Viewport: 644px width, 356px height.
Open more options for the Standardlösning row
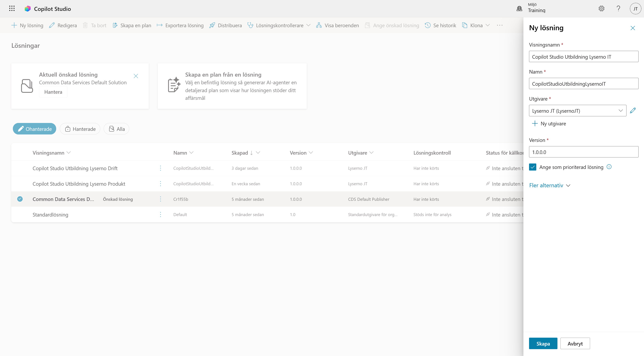[x=160, y=214]
